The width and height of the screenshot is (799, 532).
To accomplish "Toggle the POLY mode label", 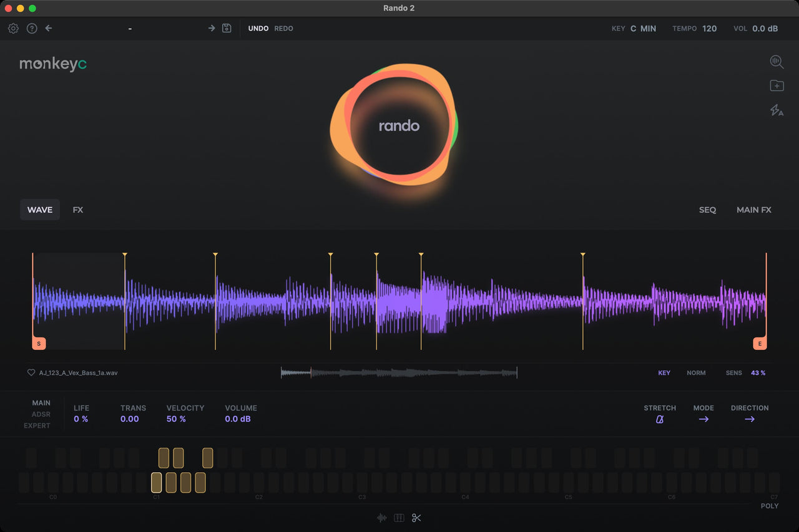I will coord(770,506).
